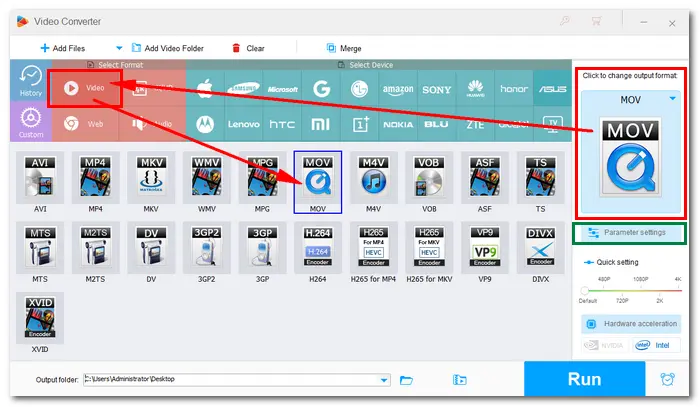Toggle NVIDIA acceleration

click(x=604, y=345)
